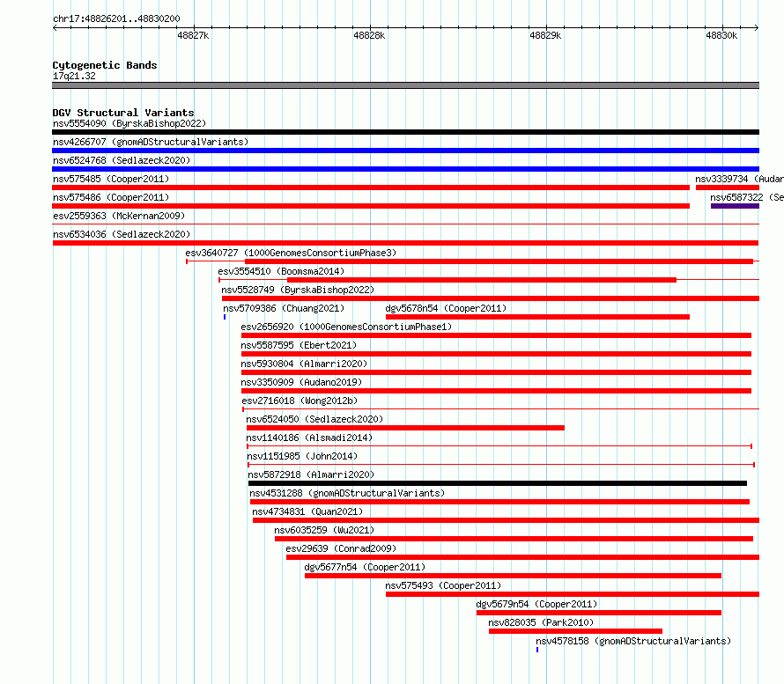
Task: Select nsv5872918 (Almarri2020) label
Action: pos(311,474)
